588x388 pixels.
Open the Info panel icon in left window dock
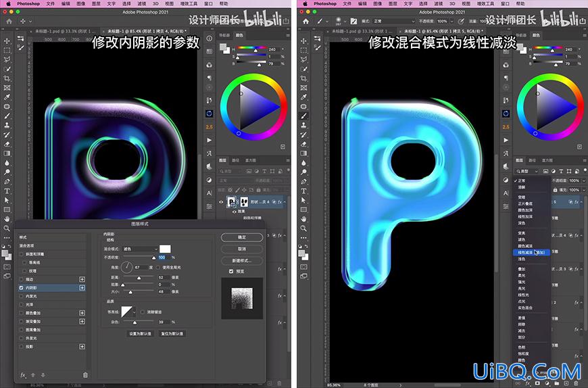[x=210, y=39]
